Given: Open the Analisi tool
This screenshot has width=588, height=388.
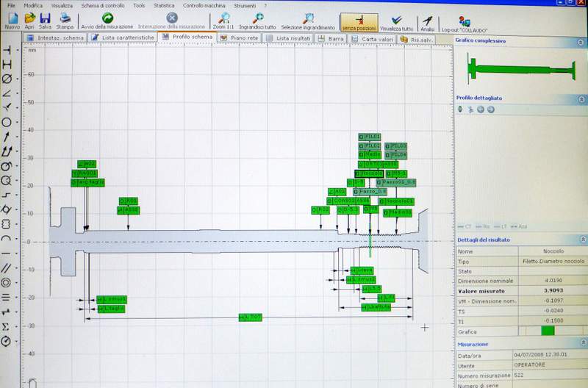Looking at the screenshot, I should [x=428, y=20].
